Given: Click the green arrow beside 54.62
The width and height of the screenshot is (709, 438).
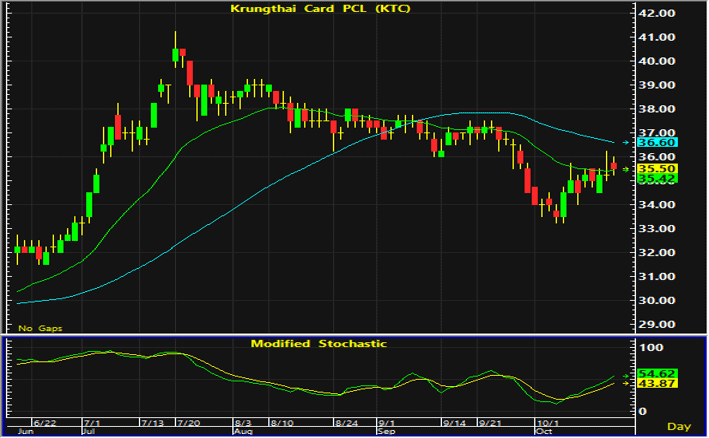Looking at the screenshot, I should pyautogui.click(x=626, y=376).
